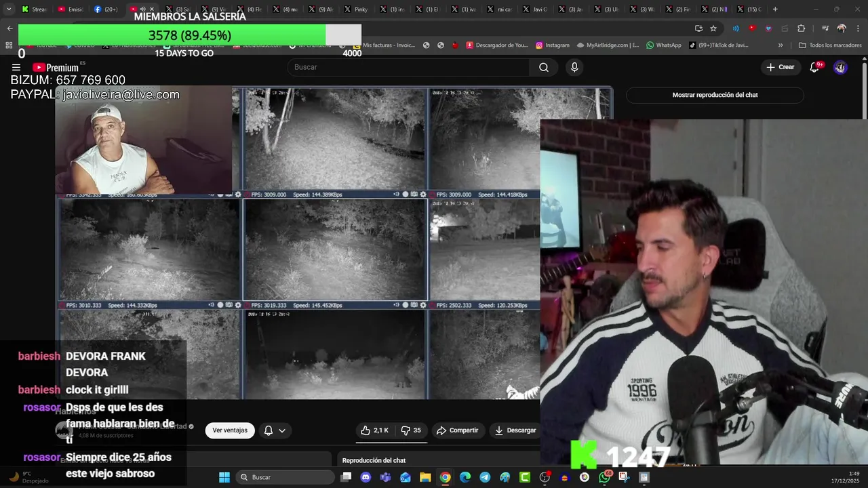Open the YouTube account avatar menu
This screenshot has height=488, width=868.
(x=840, y=67)
